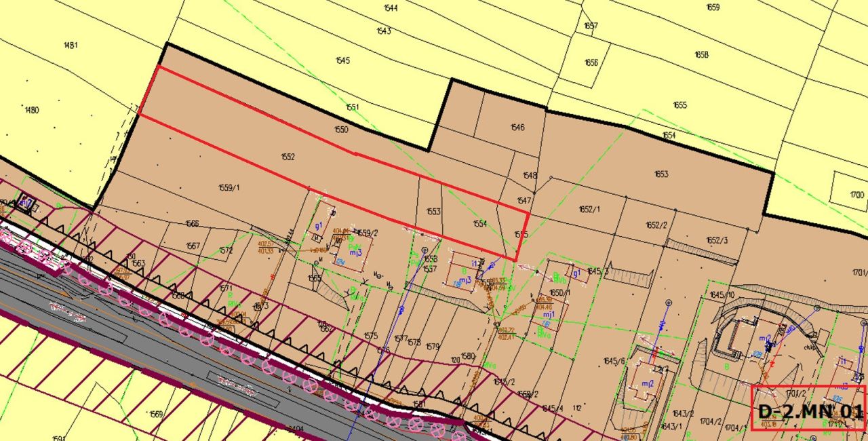Click parcel number 1559/1
The image size is (868, 441).
(x=229, y=188)
